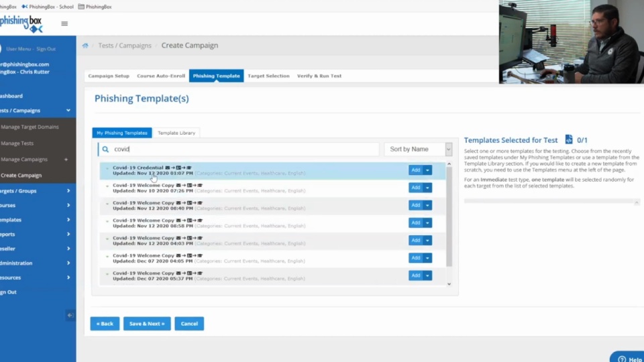The width and height of the screenshot is (644, 362).
Task: Expand selected templates panel arrow
Action: tap(637, 202)
